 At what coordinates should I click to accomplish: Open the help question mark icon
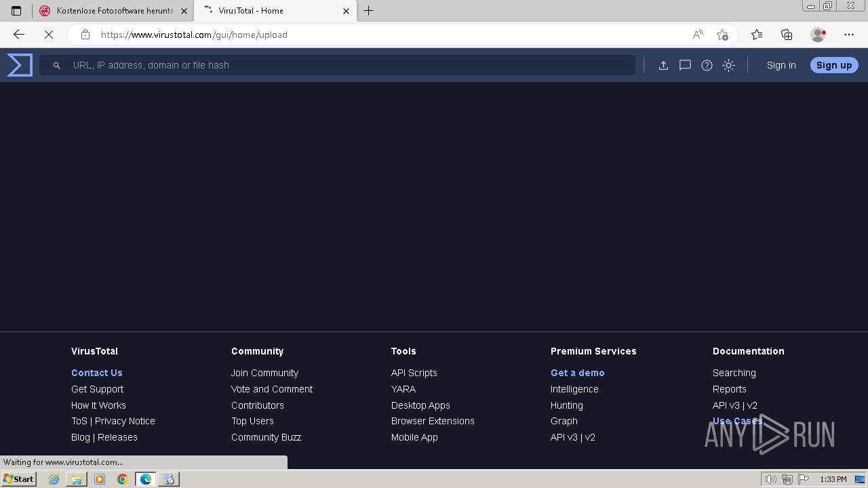(707, 65)
